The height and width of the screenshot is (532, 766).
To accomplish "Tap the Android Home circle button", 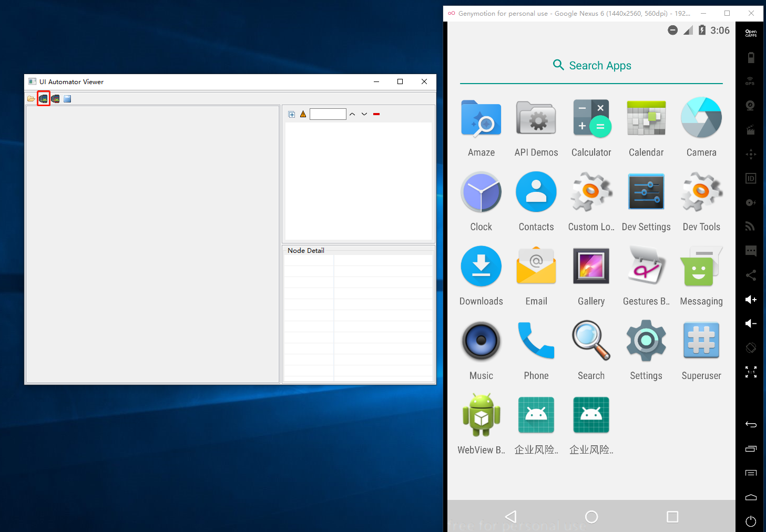I will tap(591, 517).
